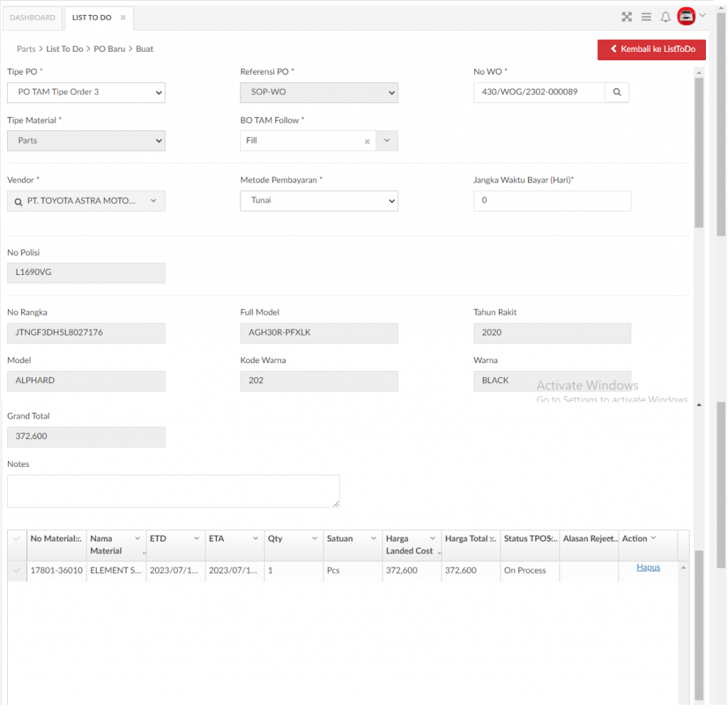728x712 pixels.
Task: Click the Alasan Reject column header
Action: 589,546
